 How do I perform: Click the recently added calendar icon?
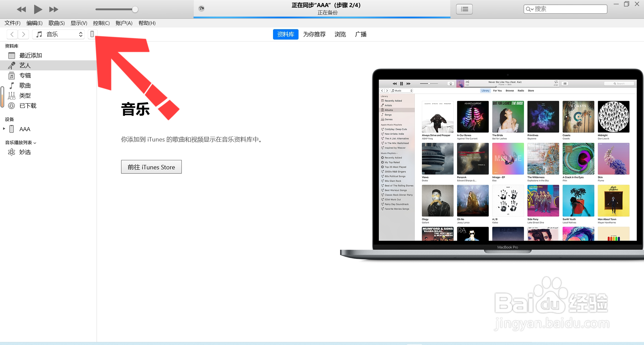[12, 55]
